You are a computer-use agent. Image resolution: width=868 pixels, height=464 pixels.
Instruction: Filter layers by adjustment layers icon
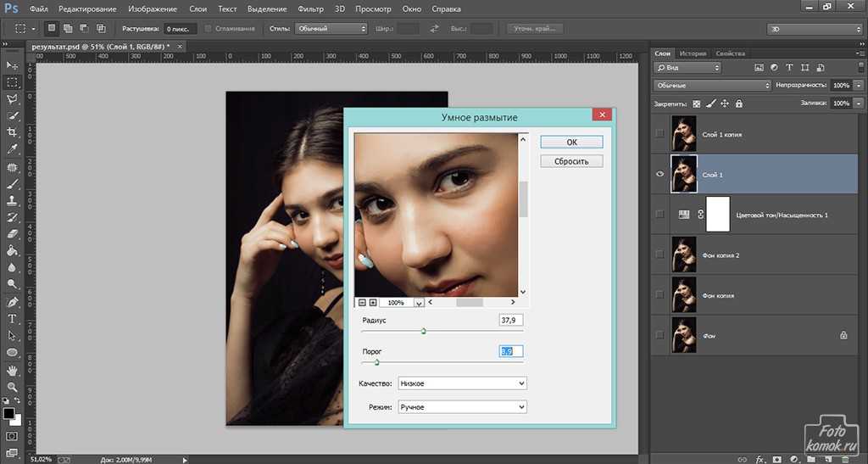(774, 68)
